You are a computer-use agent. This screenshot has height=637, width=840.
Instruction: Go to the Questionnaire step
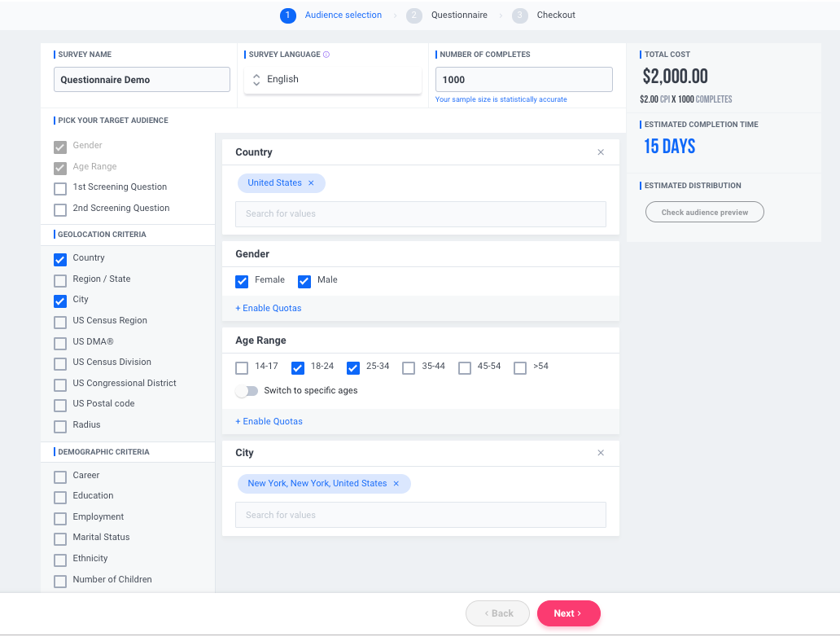459,15
